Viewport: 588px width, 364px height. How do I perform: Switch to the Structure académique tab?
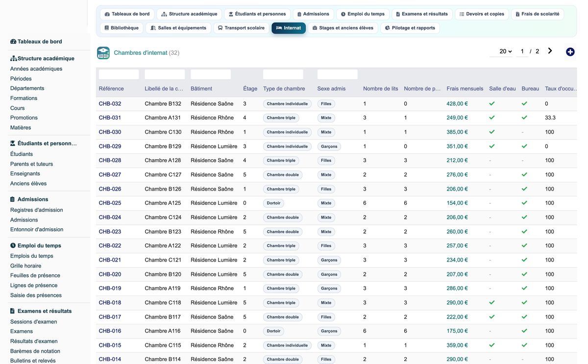coord(189,14)
